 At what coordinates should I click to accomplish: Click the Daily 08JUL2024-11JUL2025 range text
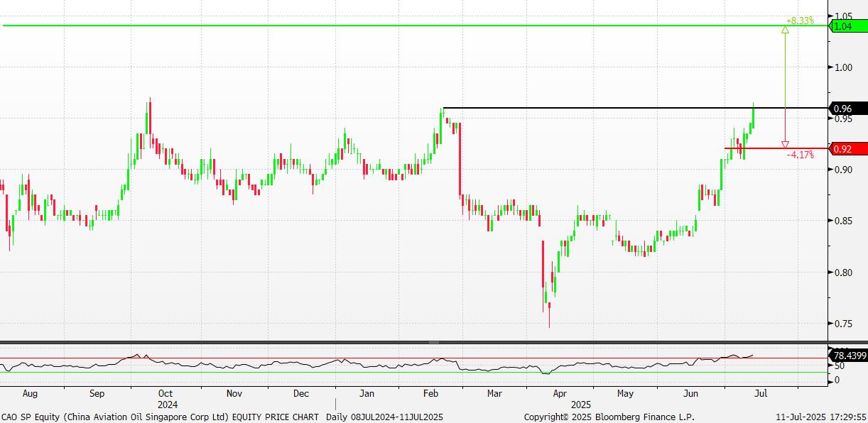384,417
